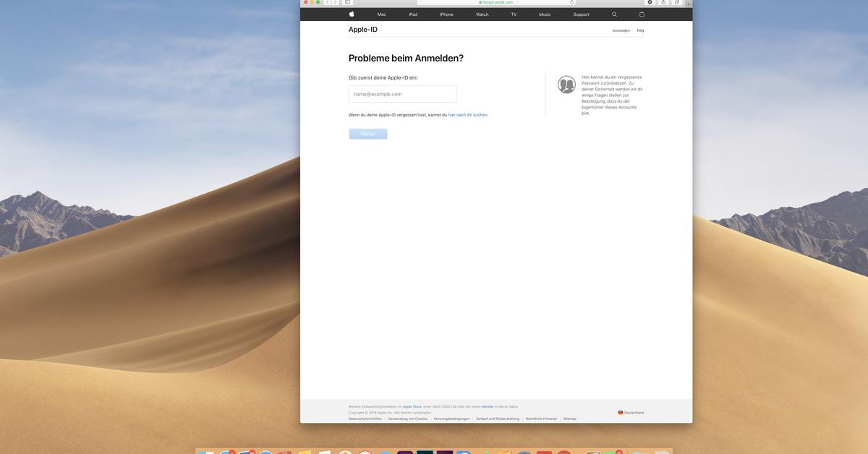Toggle Safari's sidebar button
The width and height of the screenshot is (868, 454).
coord(348,2)
